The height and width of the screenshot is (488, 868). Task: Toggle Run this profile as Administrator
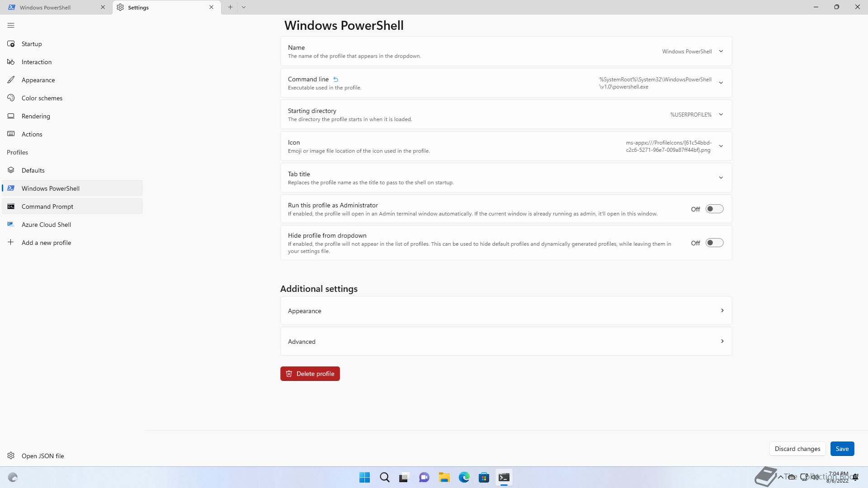[714, 209]
